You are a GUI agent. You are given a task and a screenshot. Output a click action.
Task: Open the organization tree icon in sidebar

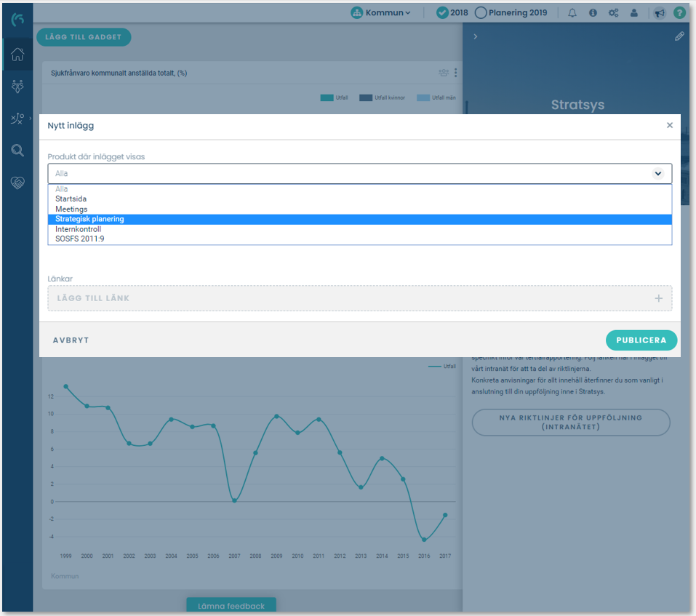click(x=17, y=86)
